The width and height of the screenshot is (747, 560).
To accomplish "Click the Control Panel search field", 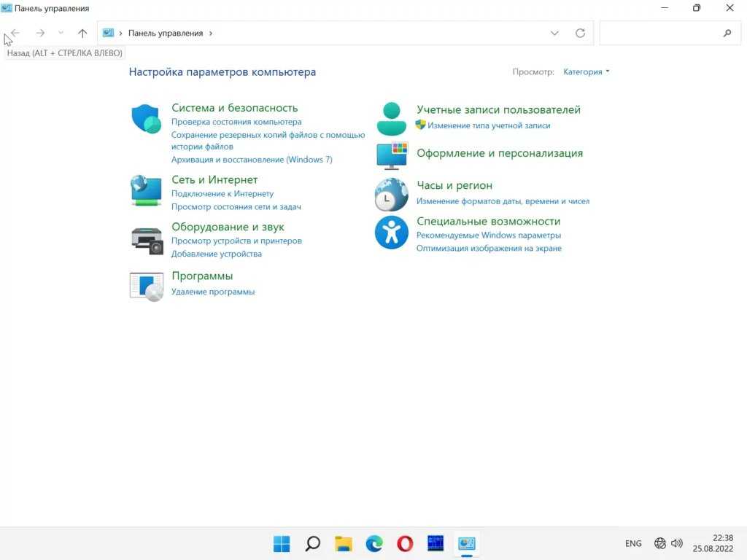I will point(660,34).
